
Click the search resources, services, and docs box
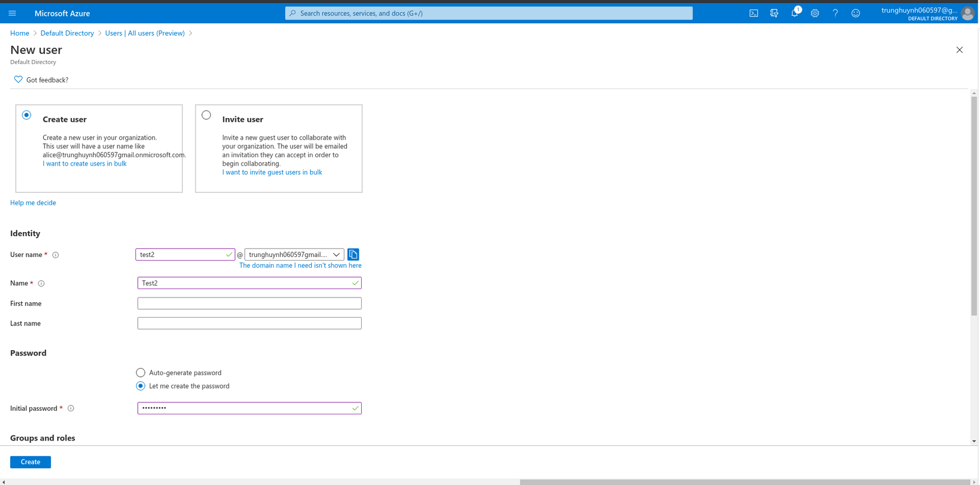tap(489, 13)
